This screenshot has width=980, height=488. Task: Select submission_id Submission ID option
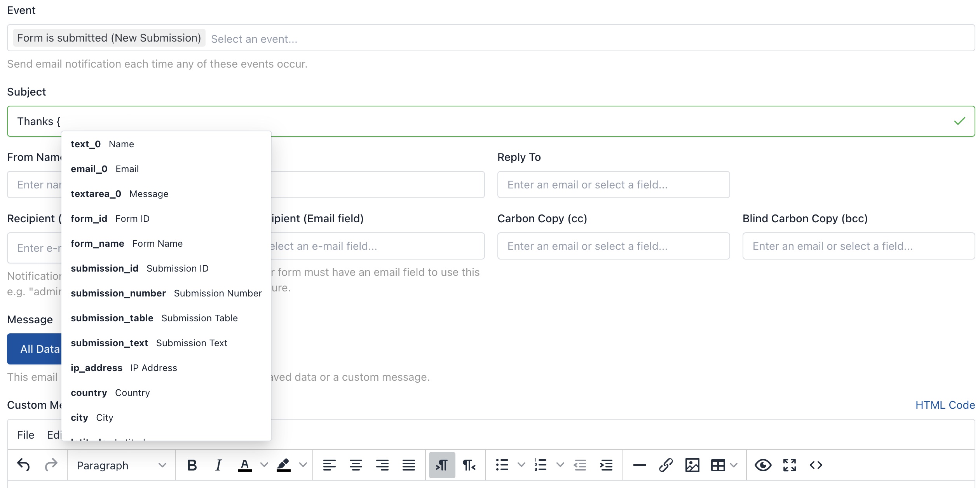tap(166, 268)
